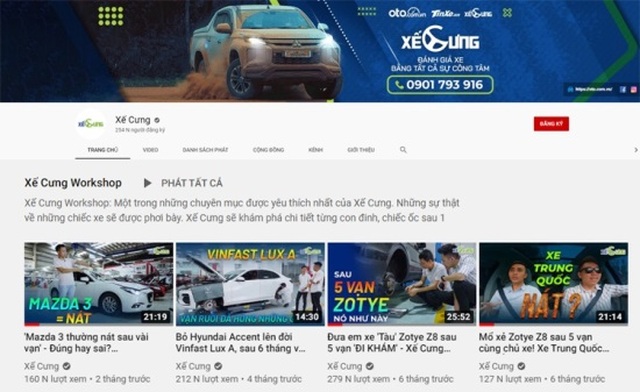Click '279 N lượt xem • 6 tháng trước' text
The height and width of the screenshot is (392, 640).
[390, 379]
